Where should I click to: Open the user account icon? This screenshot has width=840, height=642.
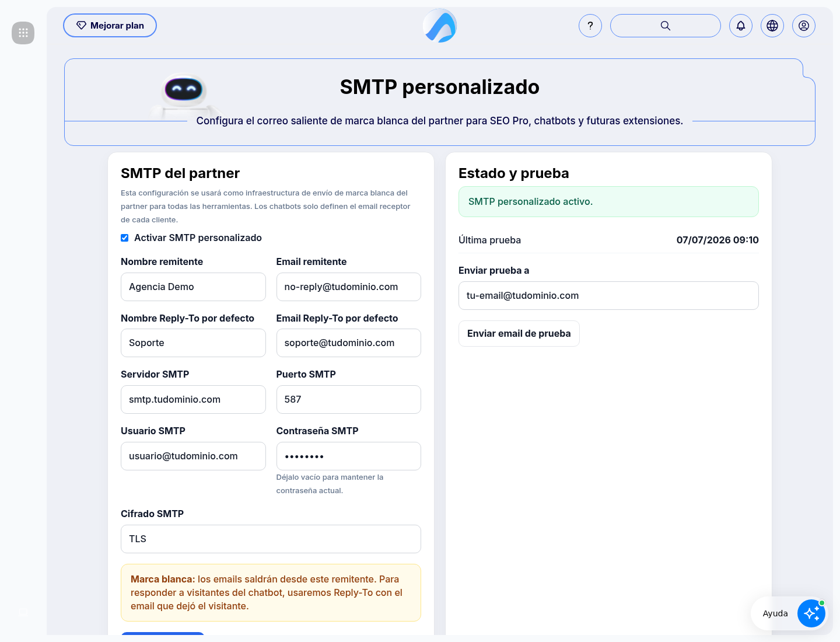click(804, 26)
